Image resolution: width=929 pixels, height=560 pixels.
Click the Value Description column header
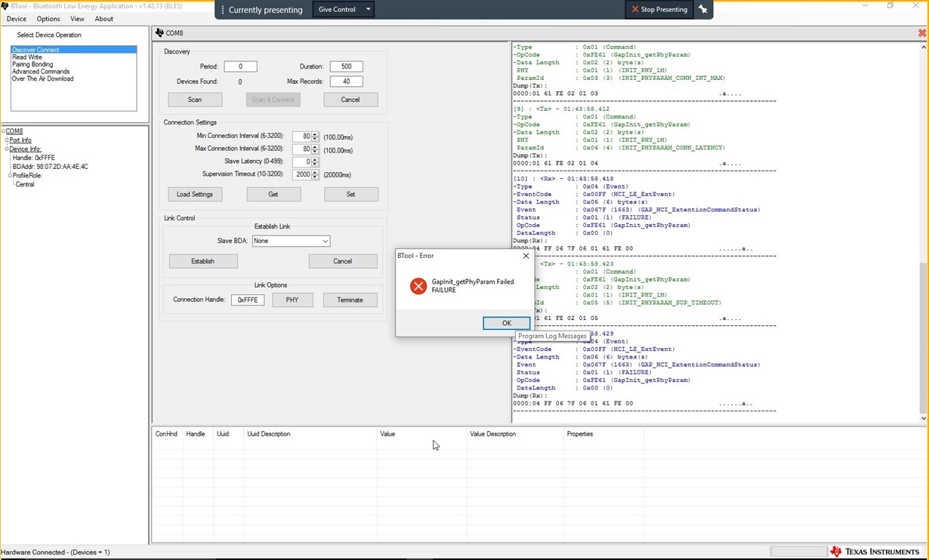pyautogui.click(x=515, y=434)
